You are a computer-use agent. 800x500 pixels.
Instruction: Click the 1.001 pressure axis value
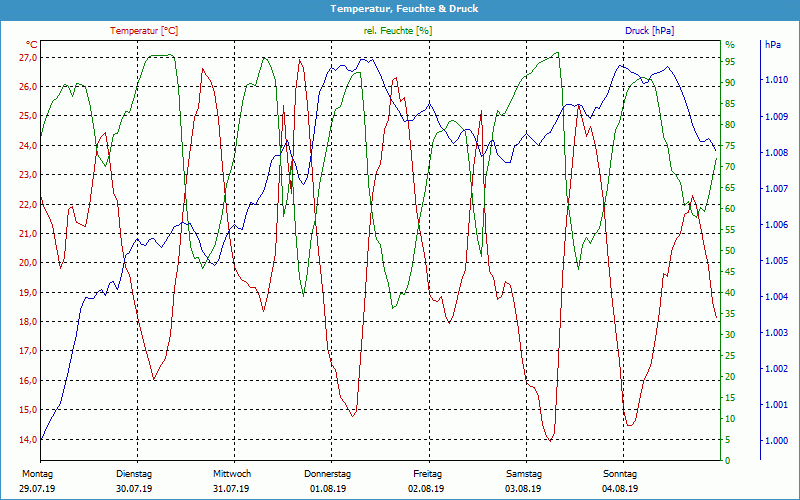tap(776, 405)
